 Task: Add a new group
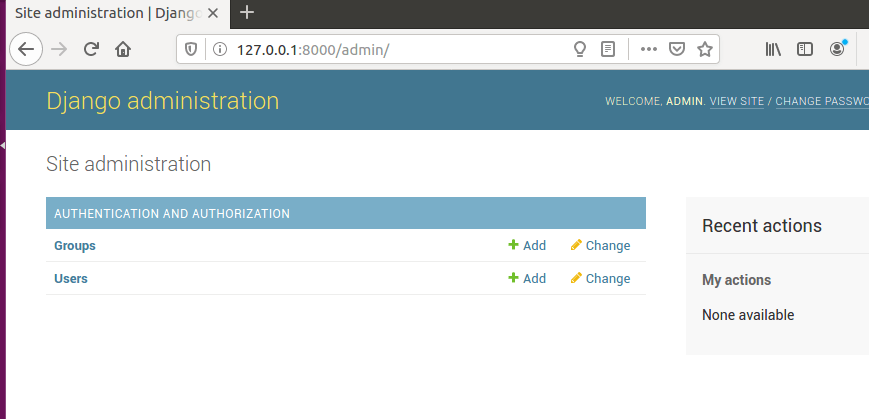(527, 246)
